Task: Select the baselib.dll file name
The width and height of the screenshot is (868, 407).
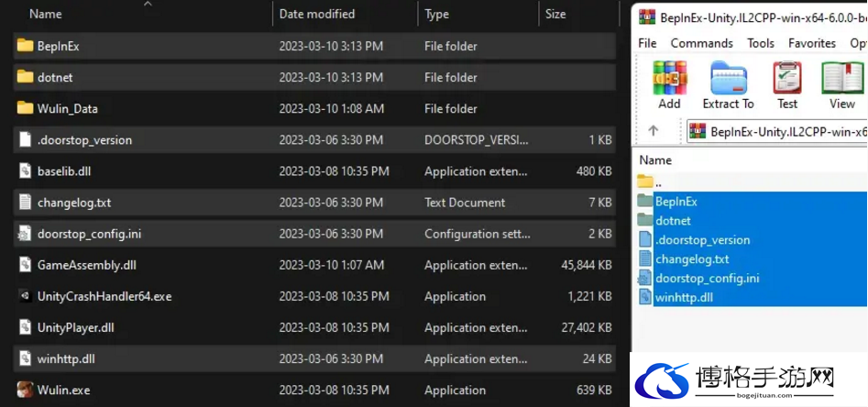Action: coord(64,171)
